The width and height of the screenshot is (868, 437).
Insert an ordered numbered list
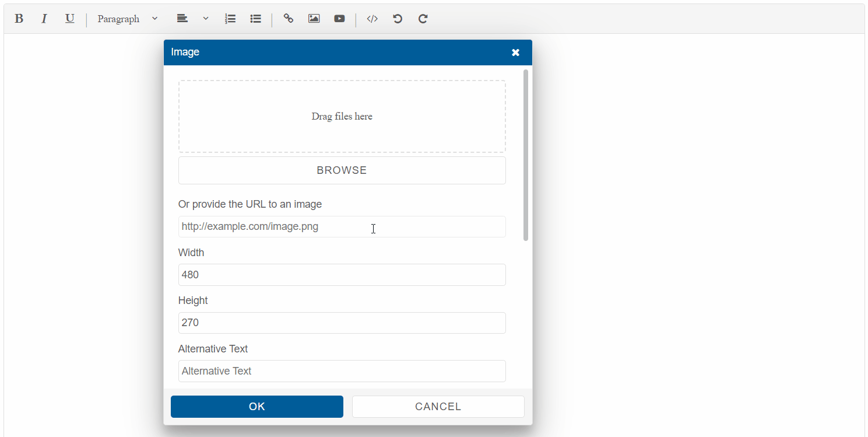pos(230,19)
